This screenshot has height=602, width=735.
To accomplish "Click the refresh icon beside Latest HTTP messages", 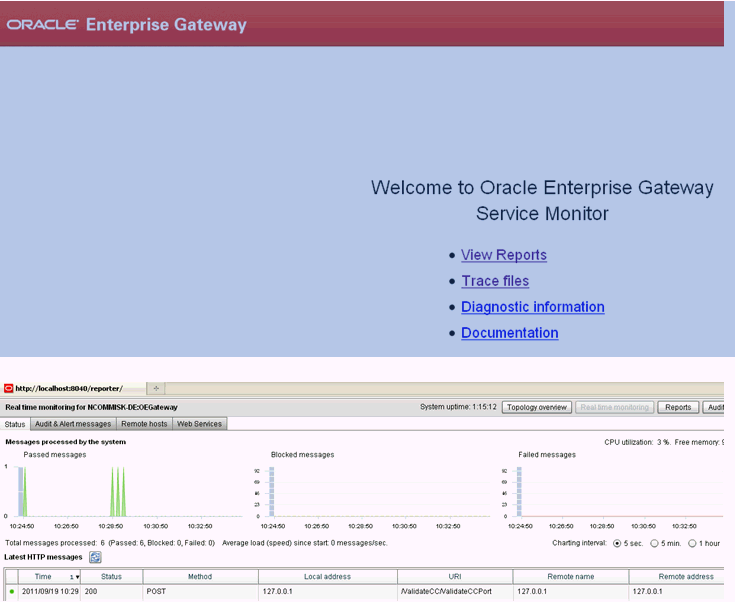I will 95,557.
